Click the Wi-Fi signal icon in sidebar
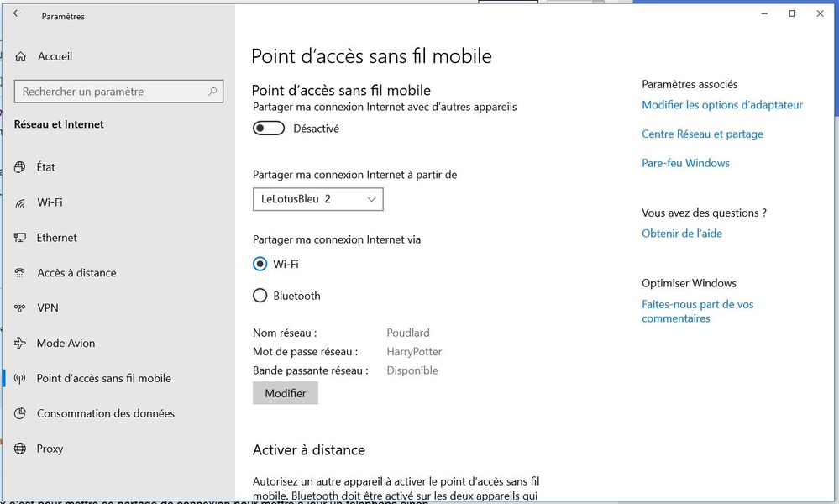The height and width of the screenshot is (504, 839). [20, 203]
